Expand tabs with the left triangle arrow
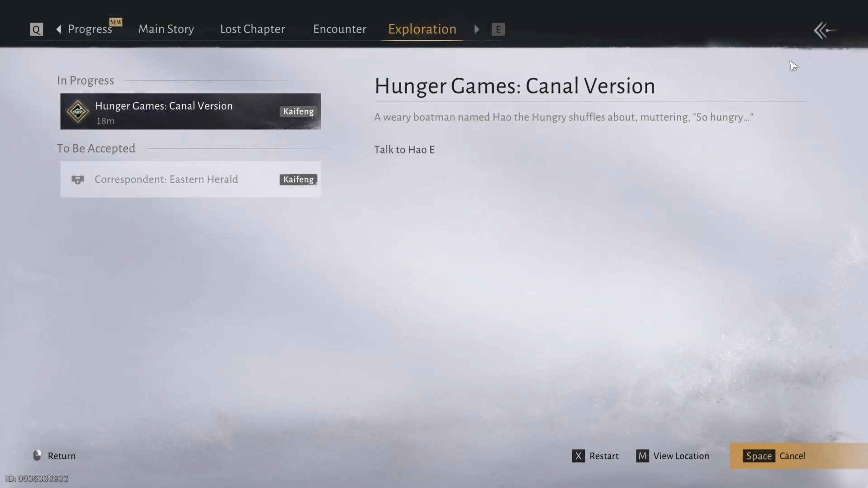Image resolution: width=868 pixels, height=488 pixels. click(59, 29)
